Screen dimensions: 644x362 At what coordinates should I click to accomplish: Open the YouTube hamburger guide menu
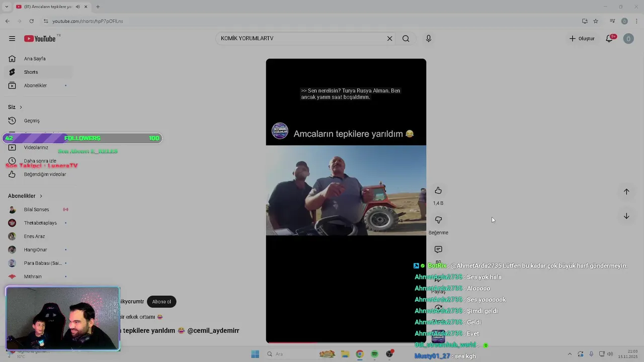click(12, 39)
